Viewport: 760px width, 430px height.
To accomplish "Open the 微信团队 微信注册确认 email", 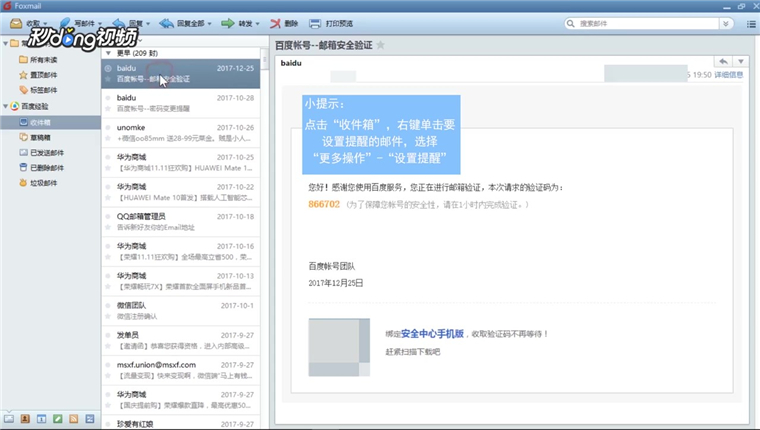I will tap(181, 311).
